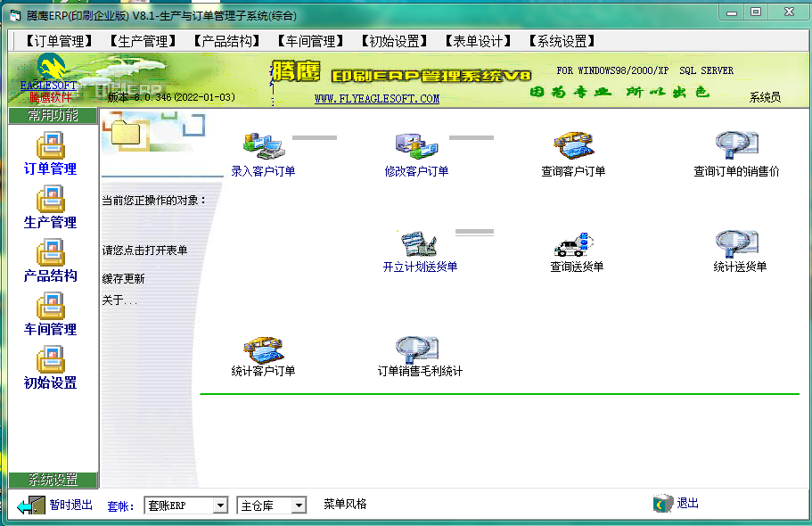Image resolution: width=812 pixels, height=526 pixels.
Task: Open the 查询订单的销售价 icon
Action: (x=736, y=145)
